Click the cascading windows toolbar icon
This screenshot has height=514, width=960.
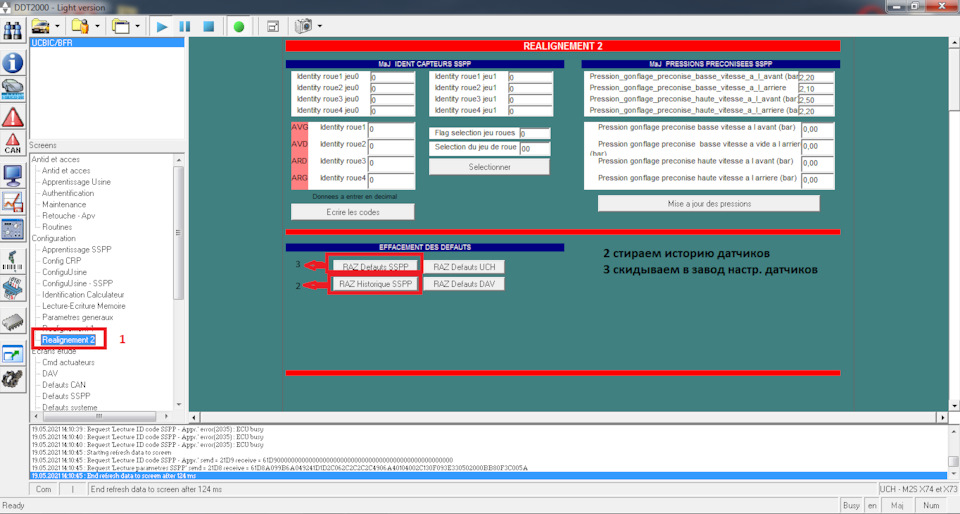click(x=122, y=26)
